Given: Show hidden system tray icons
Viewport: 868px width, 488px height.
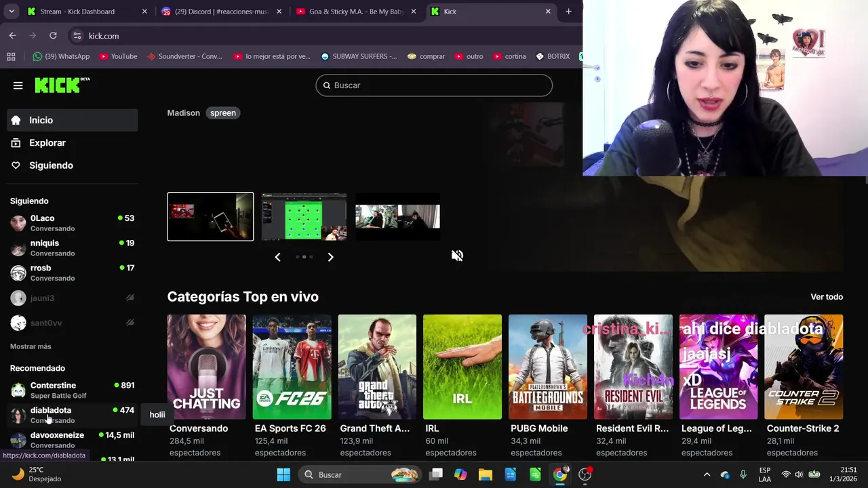Looking at the screenshot, I should click(707, 474).
